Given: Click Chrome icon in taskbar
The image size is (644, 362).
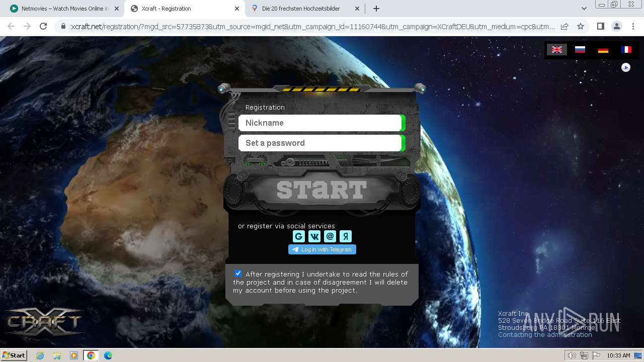Looking at the screenshot, I should (91, 355).
